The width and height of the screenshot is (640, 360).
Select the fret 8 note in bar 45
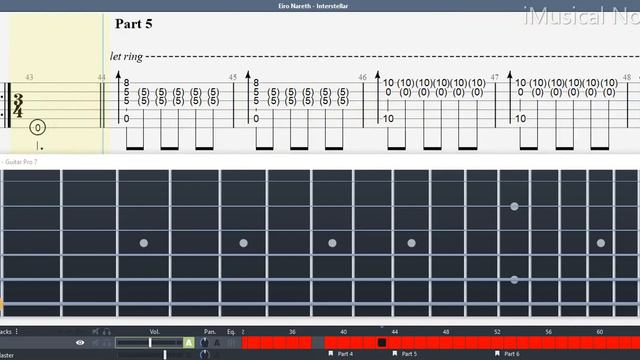point(256,83)
